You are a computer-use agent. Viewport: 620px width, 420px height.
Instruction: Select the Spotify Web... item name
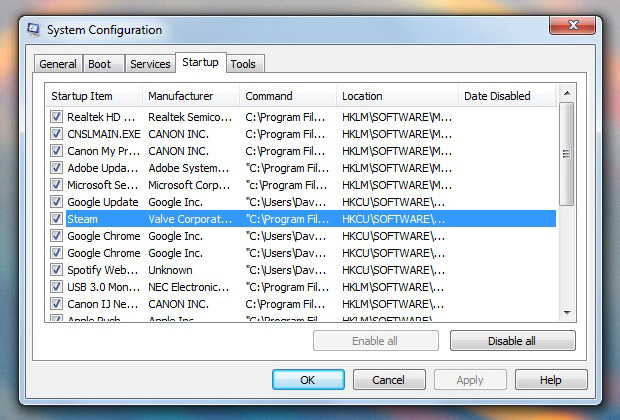coord(103,270)
